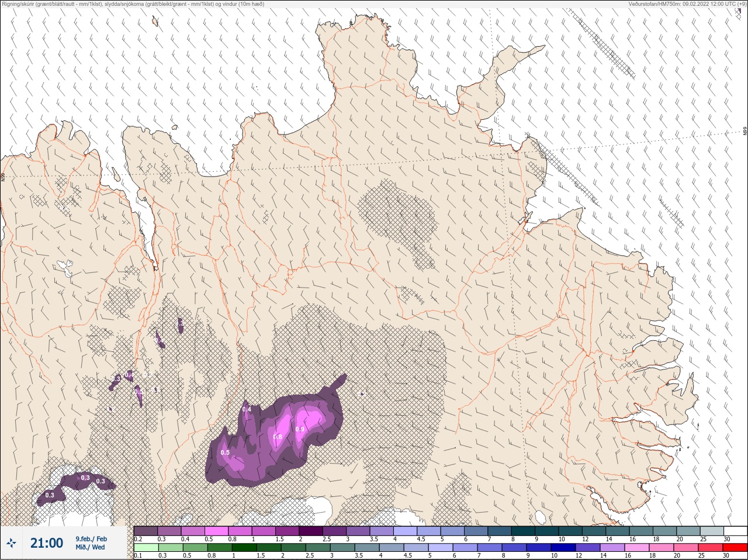Select the pale green lower swatch between 0.1 and 0.3
The height and width of the screenshot is (560, 748).
click(146, 548)
